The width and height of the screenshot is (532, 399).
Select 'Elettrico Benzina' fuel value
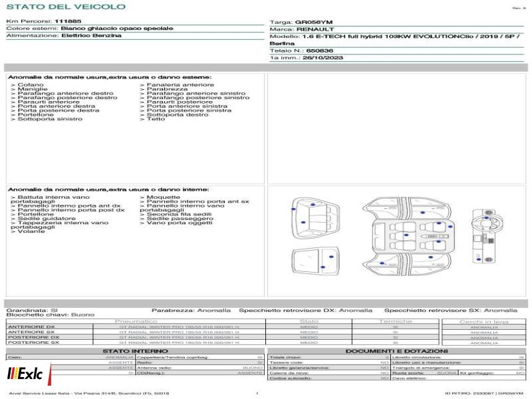click(91, 35)
